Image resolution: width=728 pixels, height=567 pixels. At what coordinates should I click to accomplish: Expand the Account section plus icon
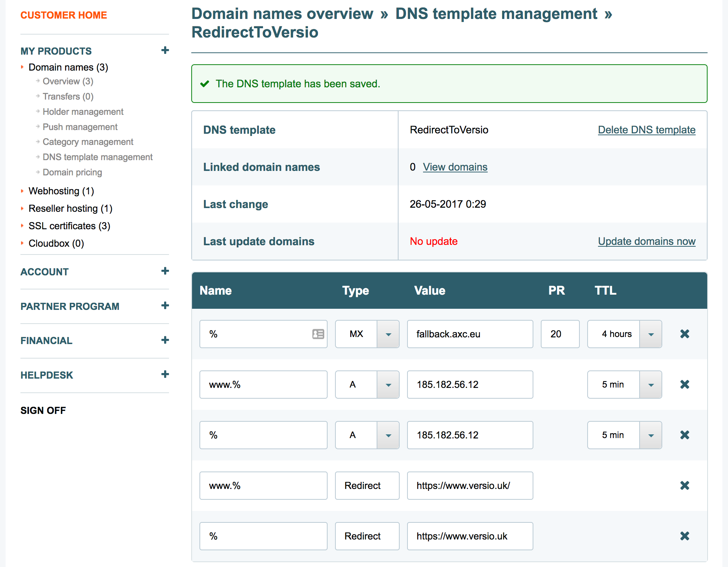point(165,271)
